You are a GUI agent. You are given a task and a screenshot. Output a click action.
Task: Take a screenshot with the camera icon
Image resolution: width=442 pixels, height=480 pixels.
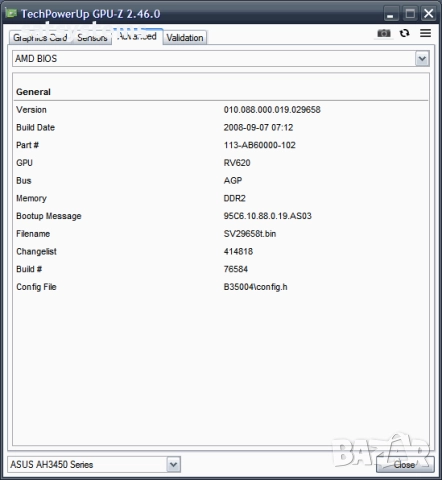click(384, 33)
